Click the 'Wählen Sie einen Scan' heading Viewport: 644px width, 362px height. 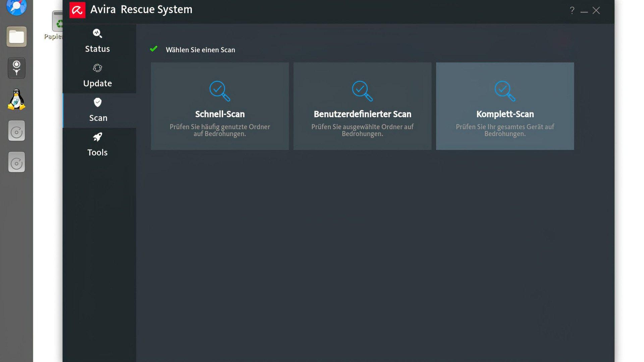pos(200,50)
